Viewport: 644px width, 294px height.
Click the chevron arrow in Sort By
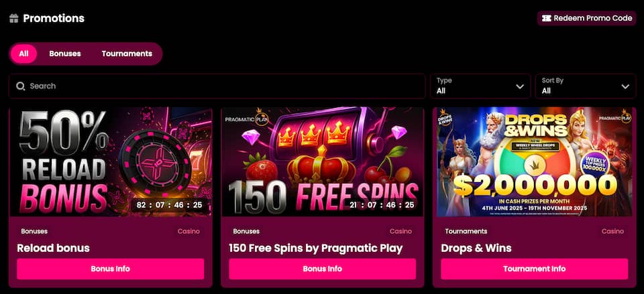point(625,86)
